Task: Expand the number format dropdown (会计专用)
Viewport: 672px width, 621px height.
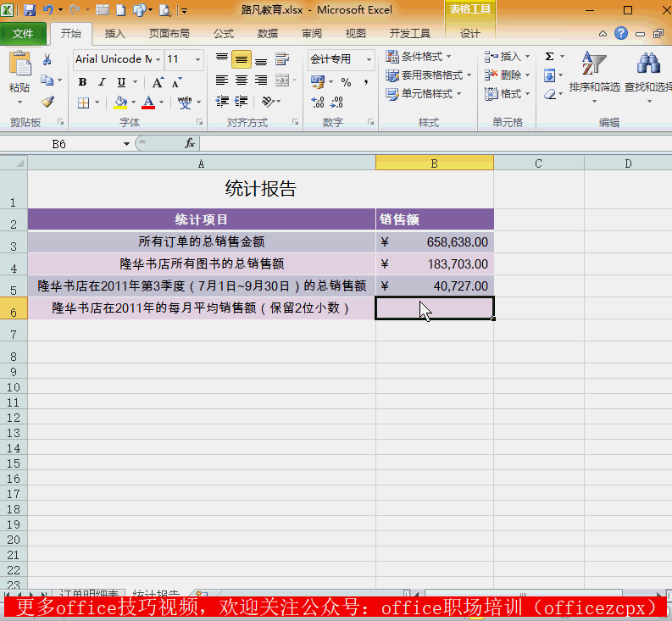Action: [369, 59]
